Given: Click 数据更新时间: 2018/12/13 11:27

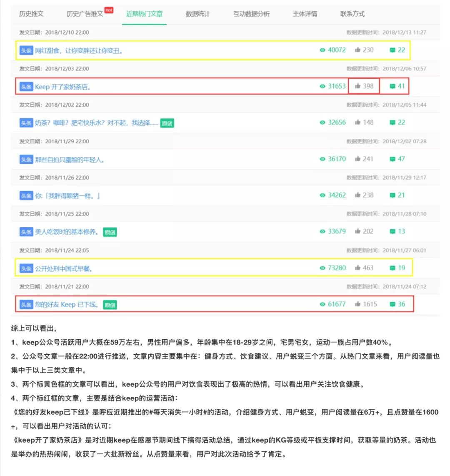Looking at the screenshot, I should (x=386, y=33).
